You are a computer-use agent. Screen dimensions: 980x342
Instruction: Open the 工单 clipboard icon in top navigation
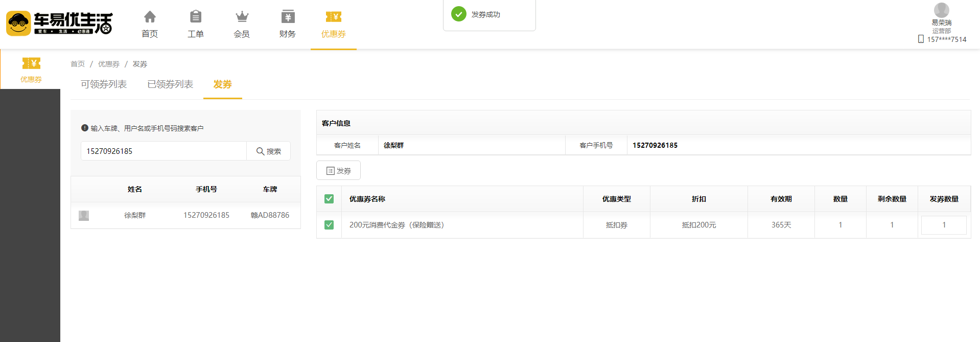click(x=196, y=17)
